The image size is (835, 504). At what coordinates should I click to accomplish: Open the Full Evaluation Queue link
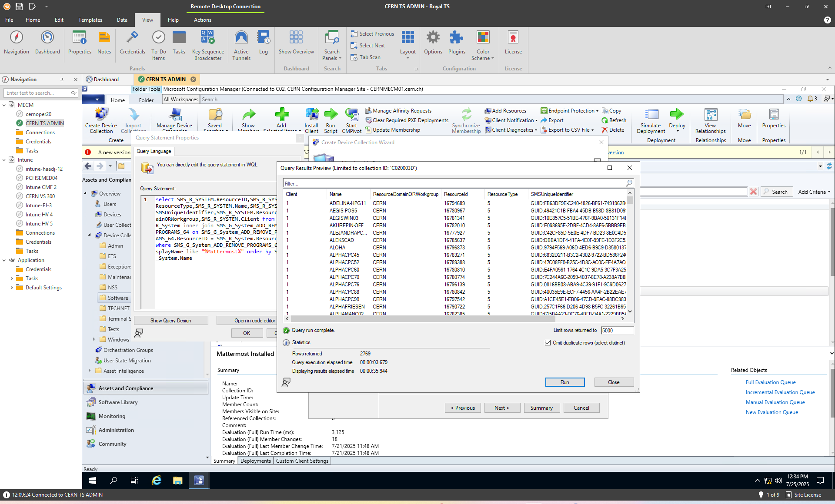771,382
